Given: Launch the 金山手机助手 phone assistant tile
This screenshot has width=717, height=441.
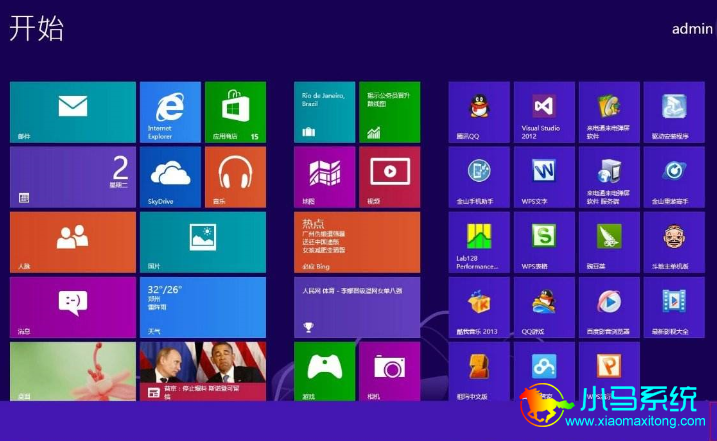Looking at the screenshot, I should click(479, 177).
